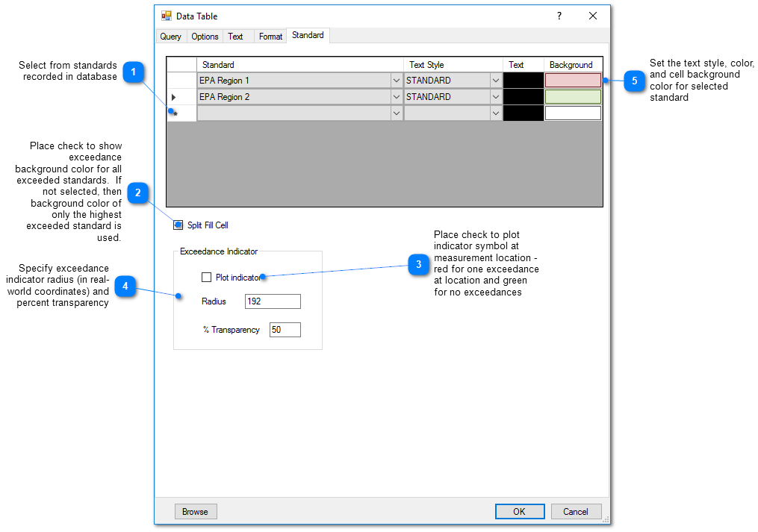The width and height of the screenshot is (758, 532).
Task: Open the Text Style dropdown for EPA Region 2
Action: click(x=495, y=96)
